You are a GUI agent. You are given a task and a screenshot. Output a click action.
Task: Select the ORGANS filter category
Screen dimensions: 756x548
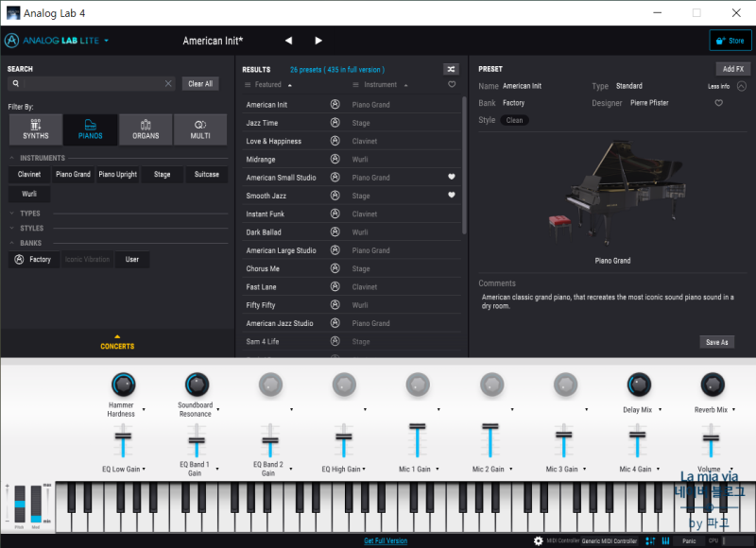[146, 129]
